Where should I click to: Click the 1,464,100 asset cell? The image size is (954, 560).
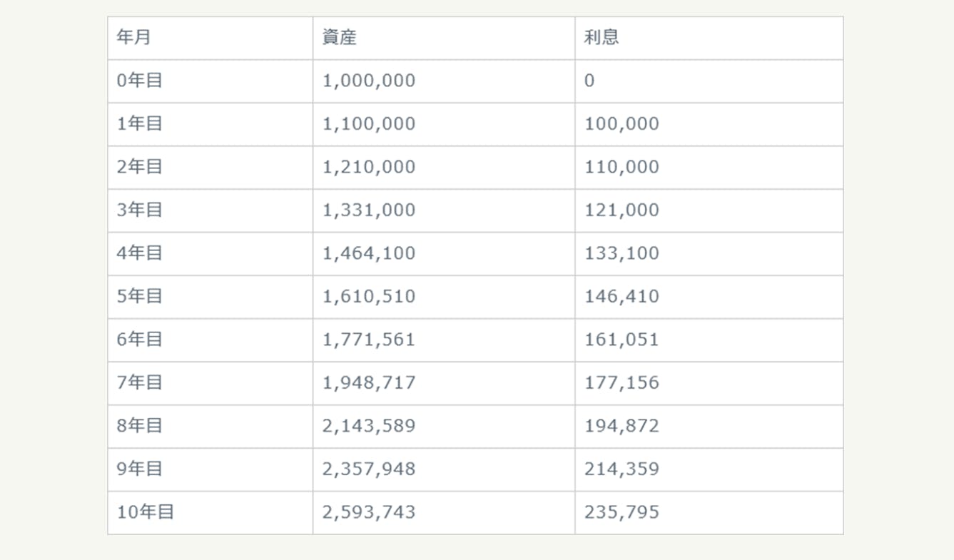369,253
